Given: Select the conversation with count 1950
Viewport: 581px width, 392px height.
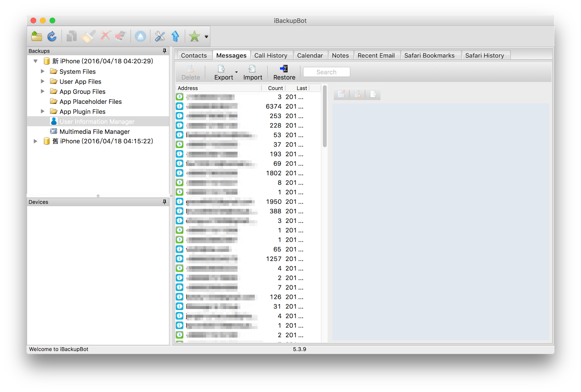Looking at the screenshot, I should (x=248, y=201).
